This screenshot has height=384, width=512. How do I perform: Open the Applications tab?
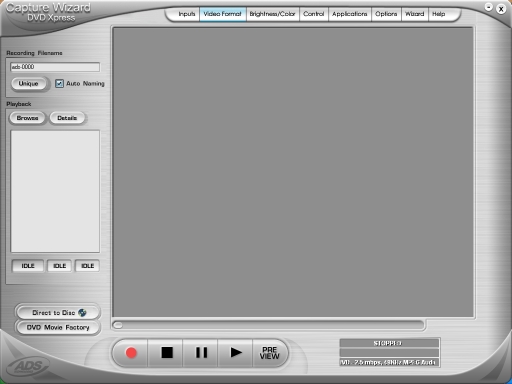[x=350, y=14]
